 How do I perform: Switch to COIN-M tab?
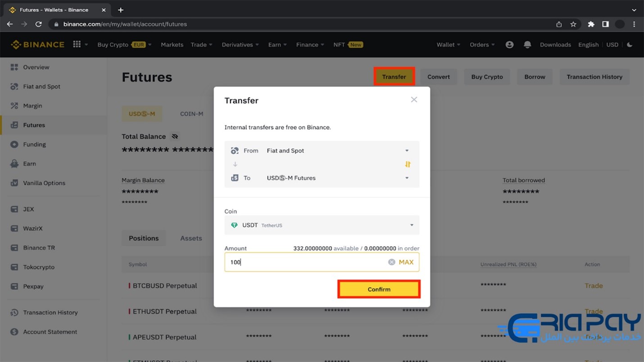(192, 114)
